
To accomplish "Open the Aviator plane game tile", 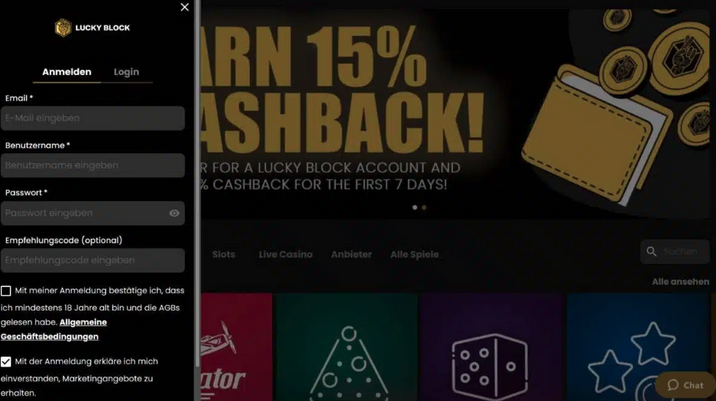I will click(x=236, y=347).
